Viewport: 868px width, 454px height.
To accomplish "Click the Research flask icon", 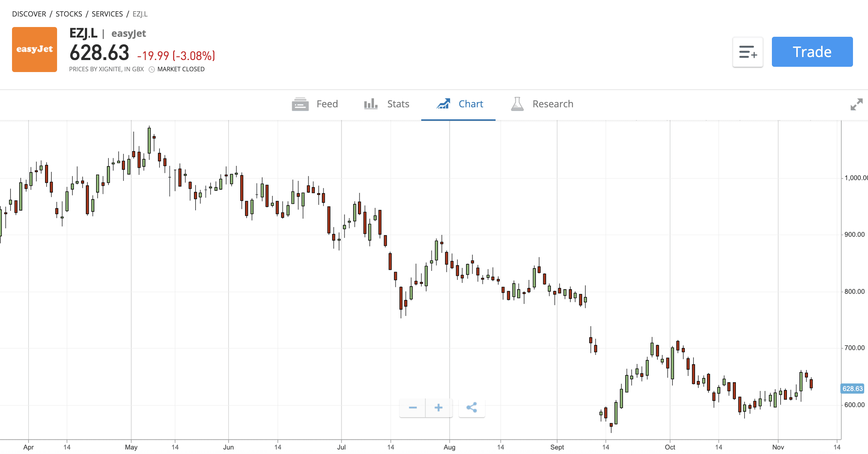I will tap(517, 104).
